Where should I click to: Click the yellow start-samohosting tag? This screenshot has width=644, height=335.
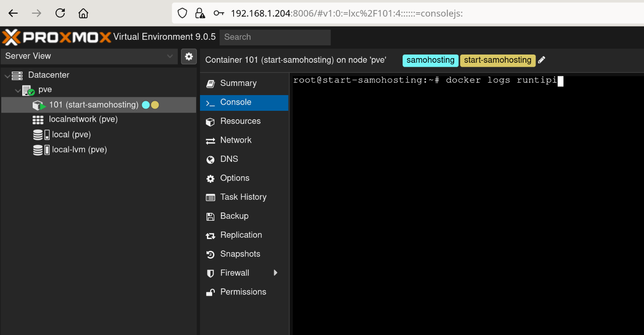tap(497, 60)
